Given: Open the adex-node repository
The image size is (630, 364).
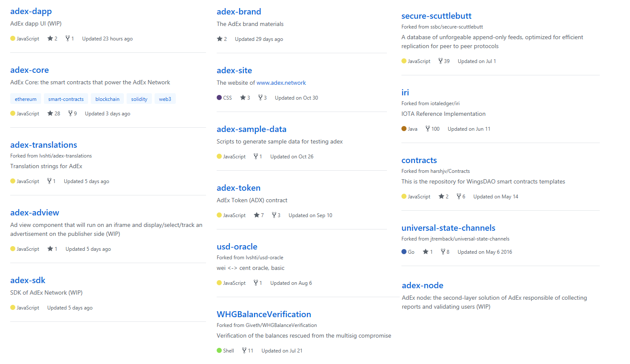Looking at the screenshot, I should (422, 285).
